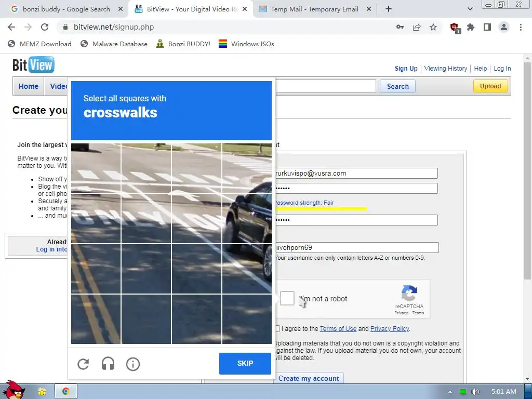Open the Terms of Use link
532x399 pixels.
click(x=338, y=328)
